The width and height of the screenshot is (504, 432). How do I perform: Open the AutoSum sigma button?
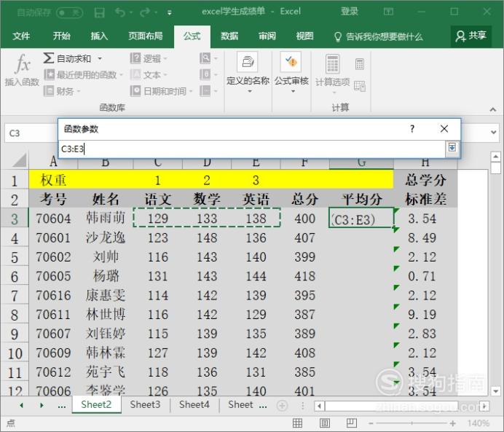49,58
